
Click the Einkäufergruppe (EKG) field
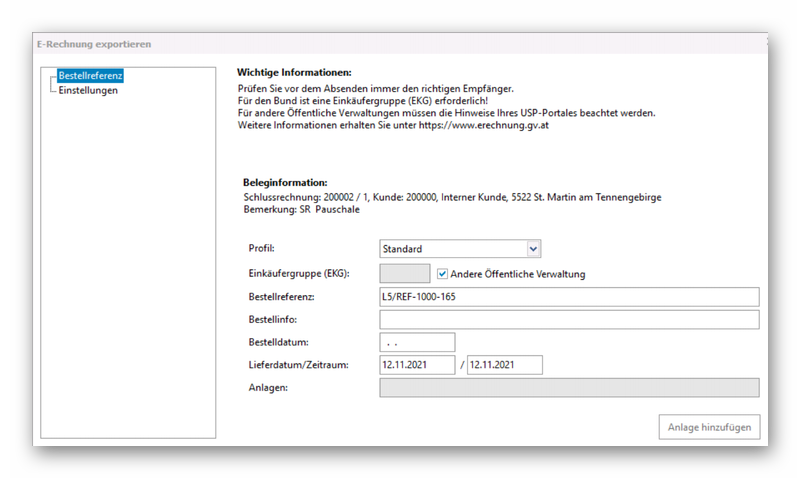point(405,273)
